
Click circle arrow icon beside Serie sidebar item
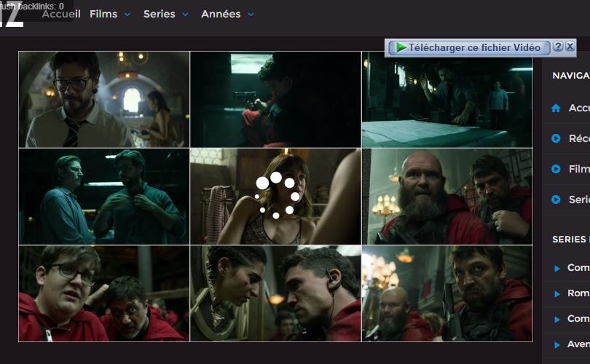coord(556,199)
